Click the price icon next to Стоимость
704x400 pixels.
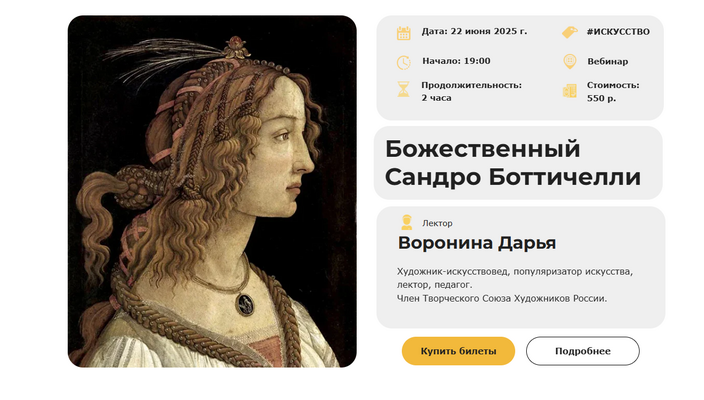click(570, 91)
